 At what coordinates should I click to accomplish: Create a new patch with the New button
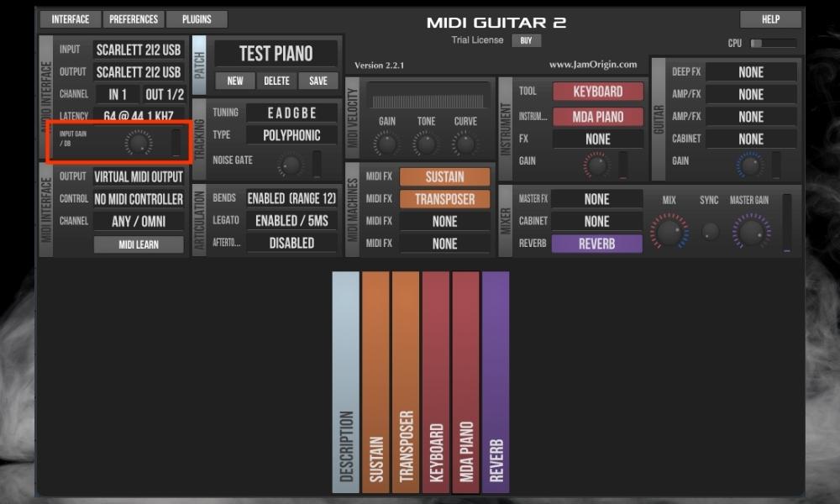(234, 81)
